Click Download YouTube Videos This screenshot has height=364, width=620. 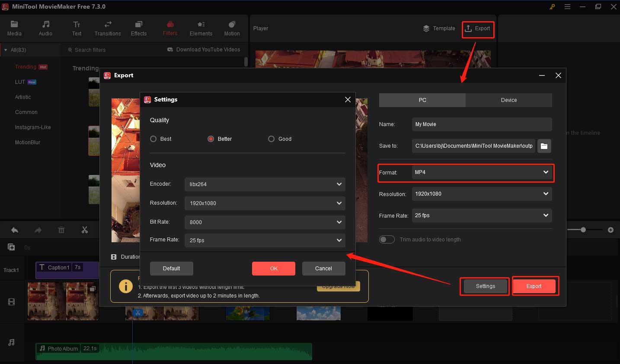click(204, 50)
